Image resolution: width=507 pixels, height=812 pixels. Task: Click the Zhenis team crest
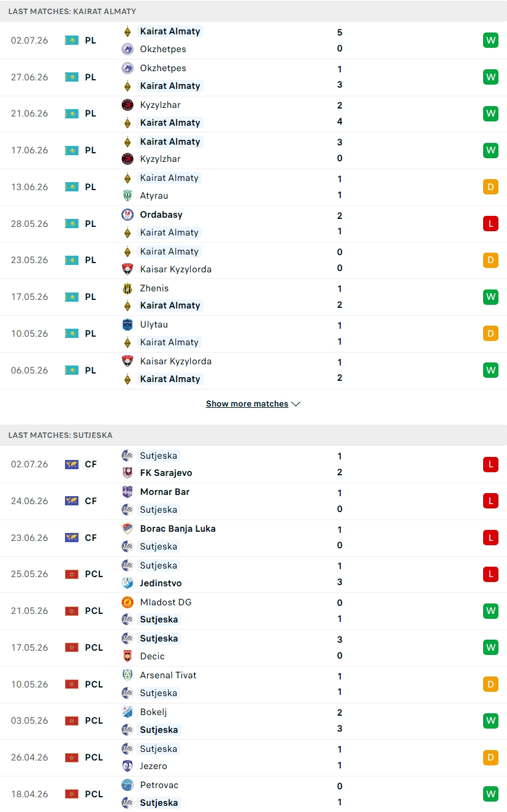128,288
